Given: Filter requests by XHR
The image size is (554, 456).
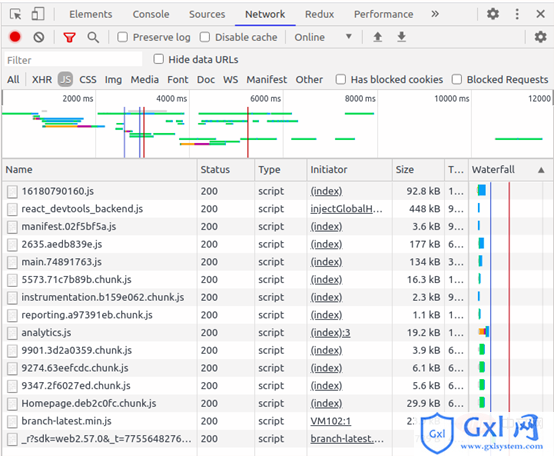Looking at the screenshot, I should (x=42, y=79).
